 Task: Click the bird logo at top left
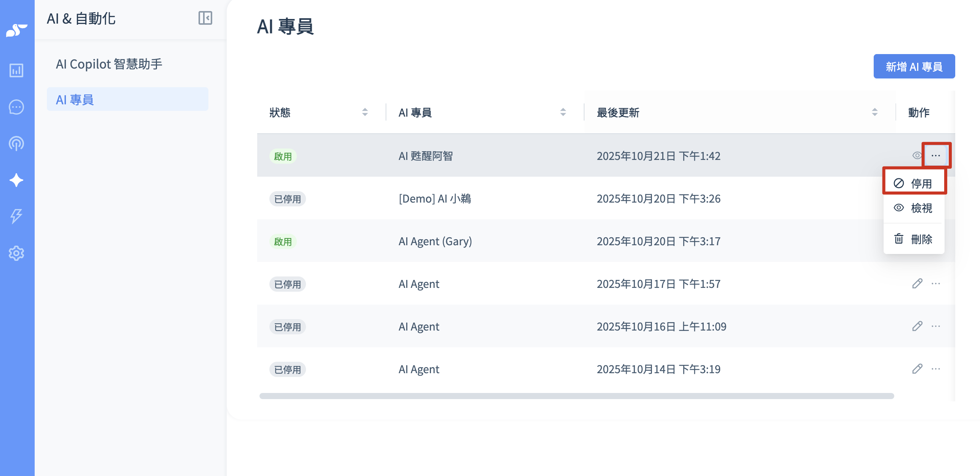coord(17,30)
